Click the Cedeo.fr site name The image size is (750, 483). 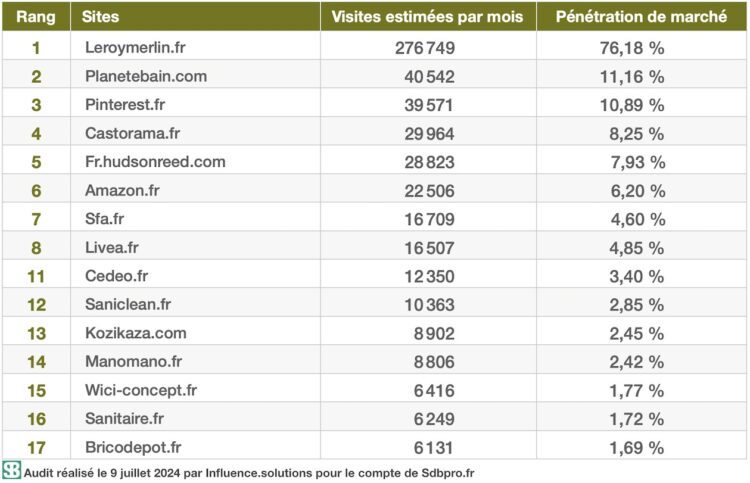pyautogui.click(x=116, y=276)
